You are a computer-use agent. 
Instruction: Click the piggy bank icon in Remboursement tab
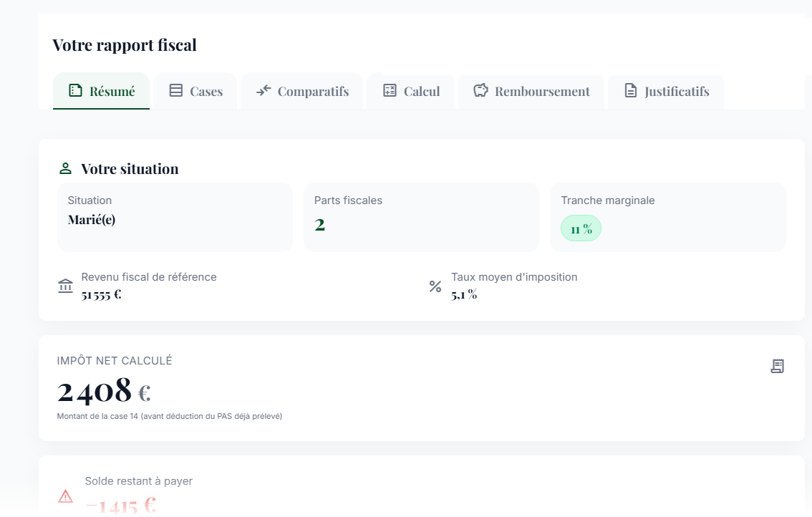pos(480,91)
